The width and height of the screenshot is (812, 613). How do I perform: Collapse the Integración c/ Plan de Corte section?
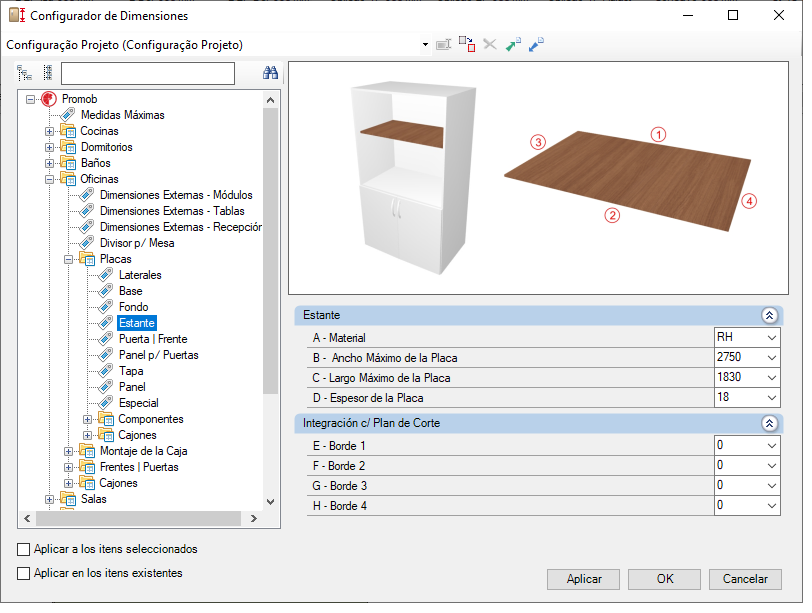[770, 424]
